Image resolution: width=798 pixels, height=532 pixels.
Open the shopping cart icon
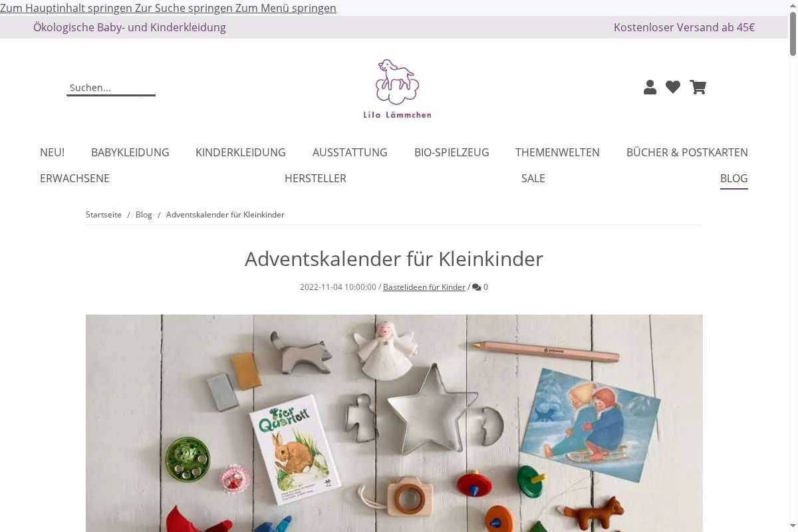698,87
